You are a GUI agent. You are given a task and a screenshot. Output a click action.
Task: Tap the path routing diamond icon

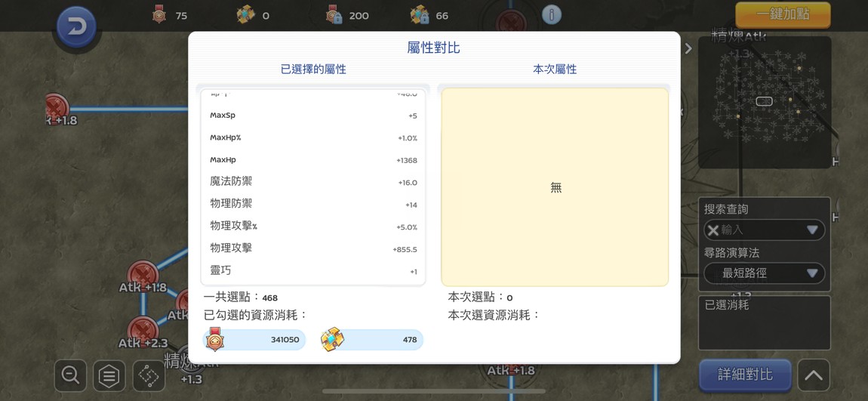point(149,376)
